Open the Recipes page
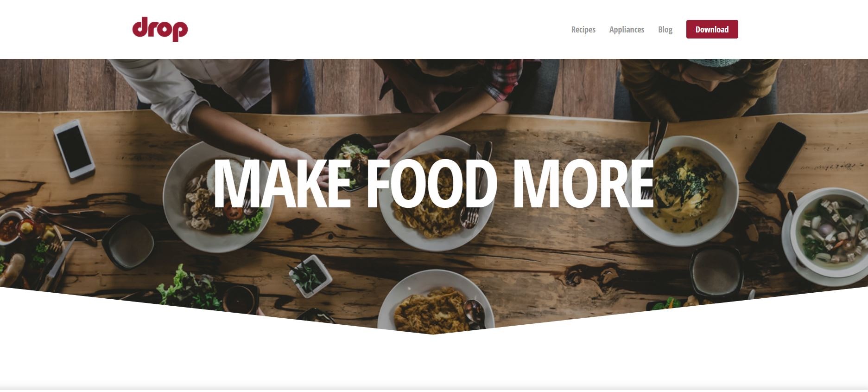 click(x=583, y=29)
